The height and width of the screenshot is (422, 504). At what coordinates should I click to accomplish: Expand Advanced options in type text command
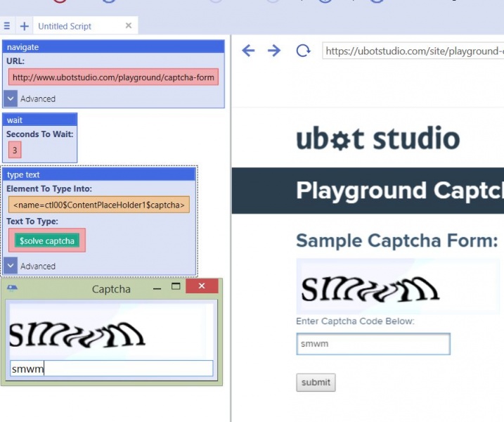click(11, 266)
